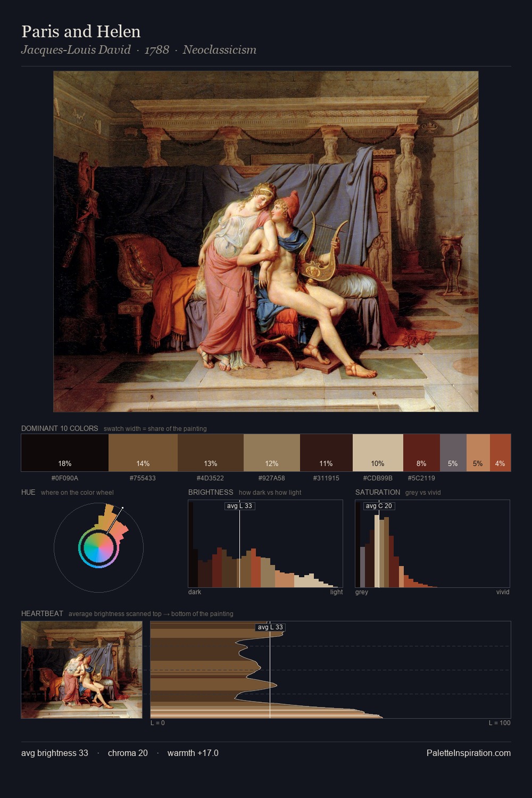The width and height of the screenshot is (532, 798).
Task: Click the 'grey' axis label
Action: tap(362, 592)
